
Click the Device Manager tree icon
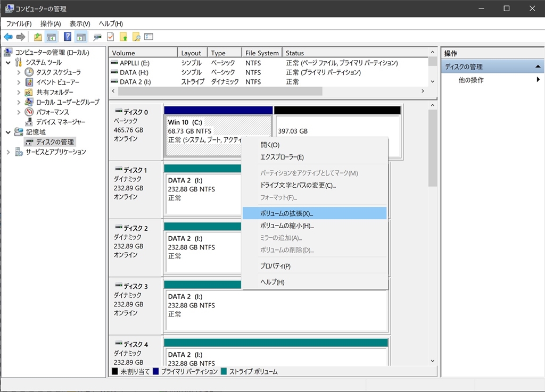tap(29, 122)
